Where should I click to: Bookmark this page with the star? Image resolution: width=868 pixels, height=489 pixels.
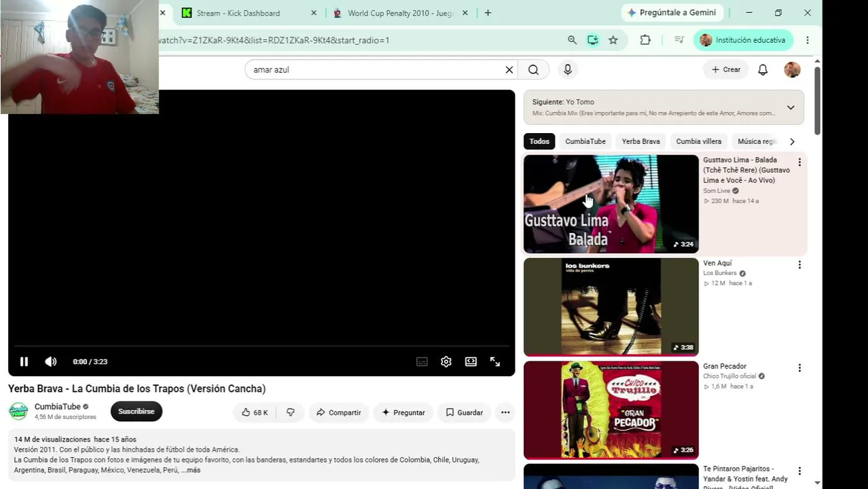click(x=613, y=40)
